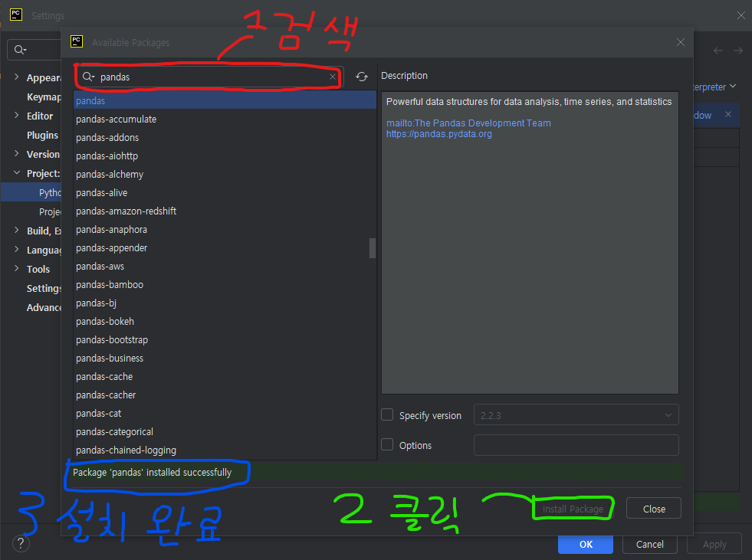Go forward with Settings right arrow
Viewport: 752px width, 560px height.
pyautogui.click(x=738, y=51)
